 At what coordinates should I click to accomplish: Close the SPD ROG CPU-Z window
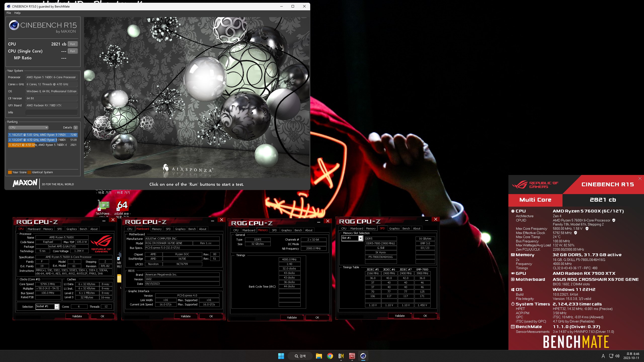pyautogui.click(x=436, y=219)
